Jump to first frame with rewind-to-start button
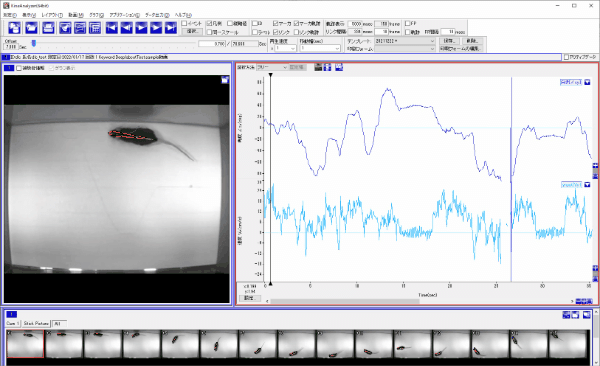Viewport: 600px width, 366px height. click(112, 28)
